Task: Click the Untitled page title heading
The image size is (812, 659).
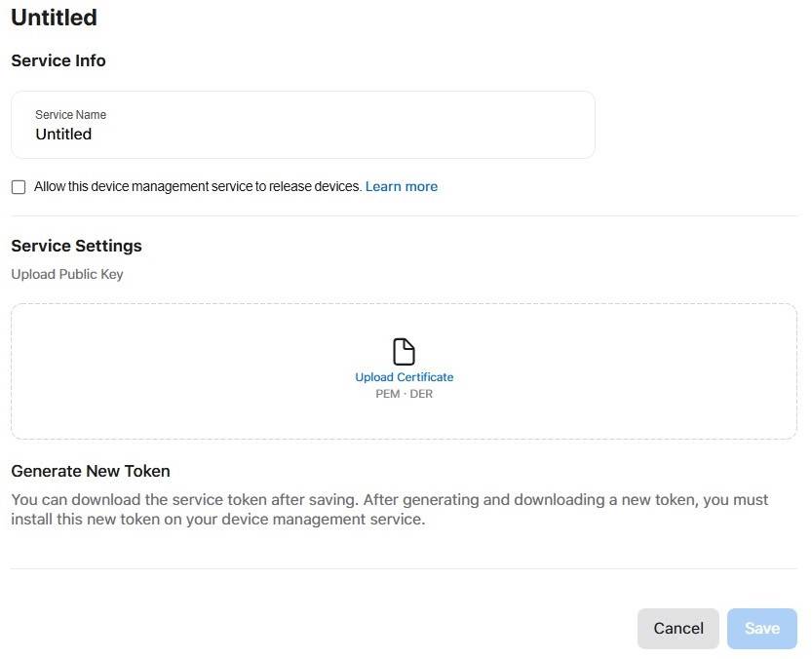Action: (54, 18)
